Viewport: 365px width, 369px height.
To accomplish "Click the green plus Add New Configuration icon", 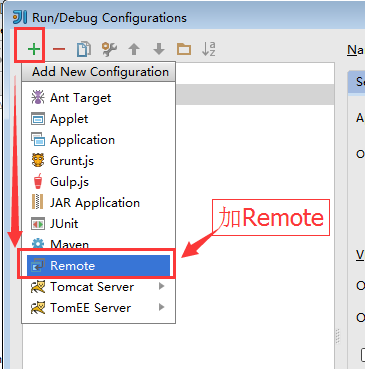I will pyautogui.click(x=34, y=49).
